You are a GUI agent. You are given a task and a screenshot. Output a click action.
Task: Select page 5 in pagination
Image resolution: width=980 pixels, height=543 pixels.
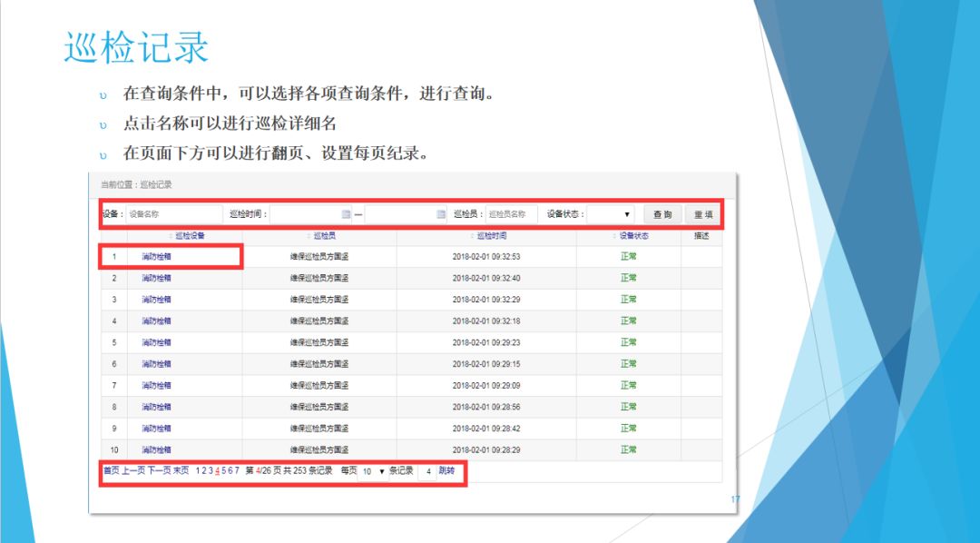click(x=224, y=471)
